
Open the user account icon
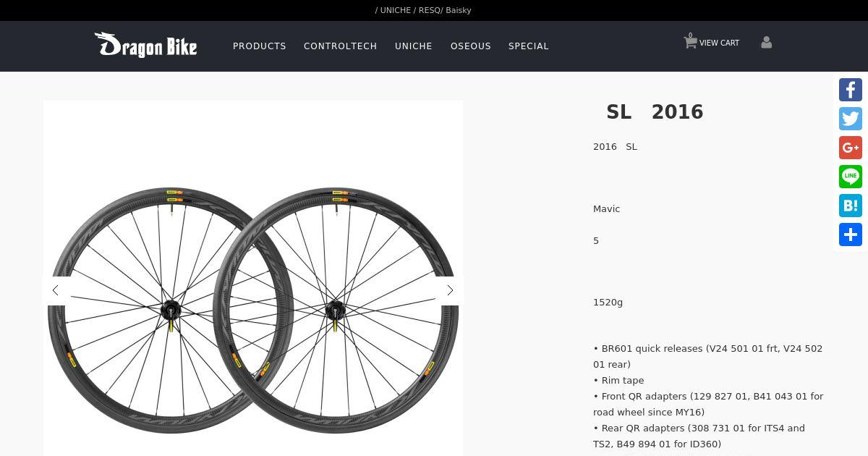click(x=766, y=43)
